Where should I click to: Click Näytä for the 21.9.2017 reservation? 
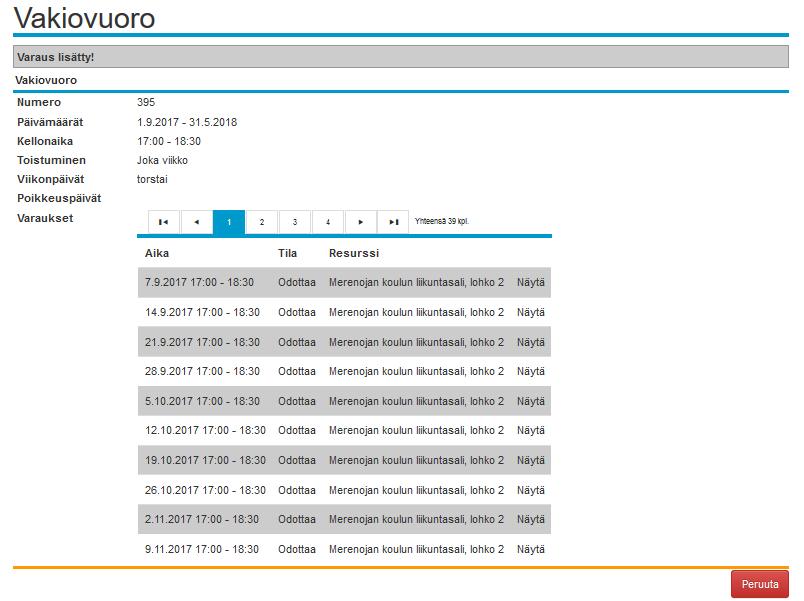pyautogui.click(x=531, y=342)
